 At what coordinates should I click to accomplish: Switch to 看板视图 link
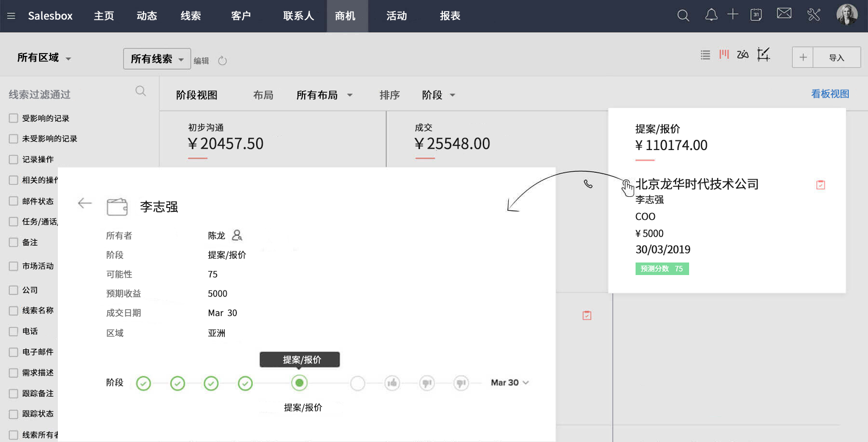(829, 94)
